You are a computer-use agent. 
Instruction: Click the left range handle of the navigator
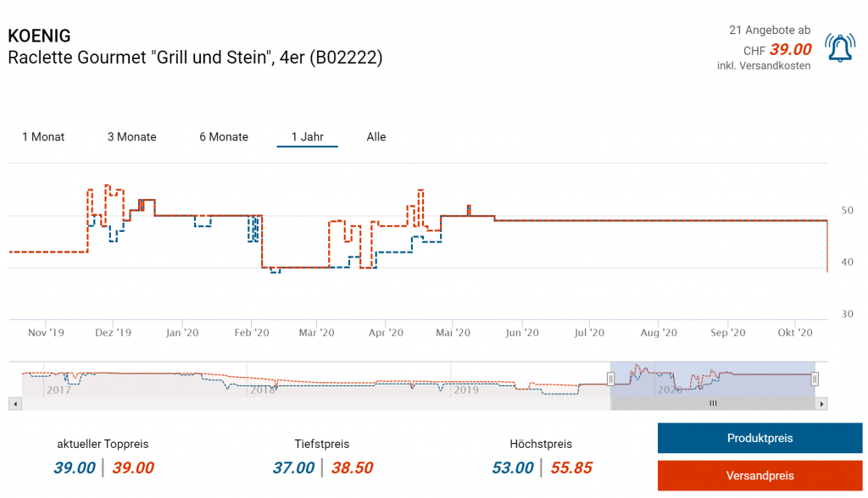click(x=610, y=379)
